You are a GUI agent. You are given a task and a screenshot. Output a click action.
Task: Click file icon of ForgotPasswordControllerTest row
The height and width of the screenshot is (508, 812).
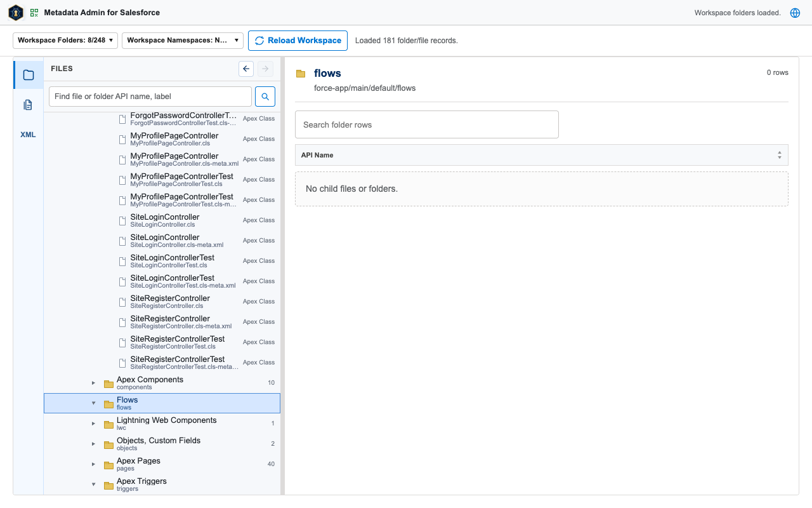pyautogui.click(x=123, y=119)
